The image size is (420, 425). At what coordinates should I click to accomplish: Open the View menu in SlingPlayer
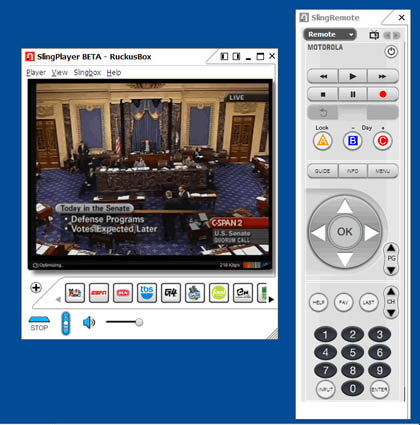point(59,72)
